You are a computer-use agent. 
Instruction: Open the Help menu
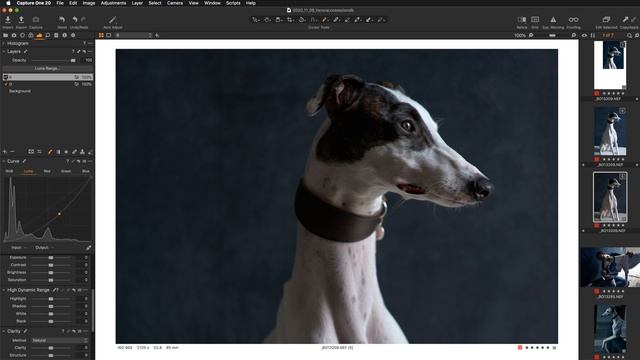point(251,3)
